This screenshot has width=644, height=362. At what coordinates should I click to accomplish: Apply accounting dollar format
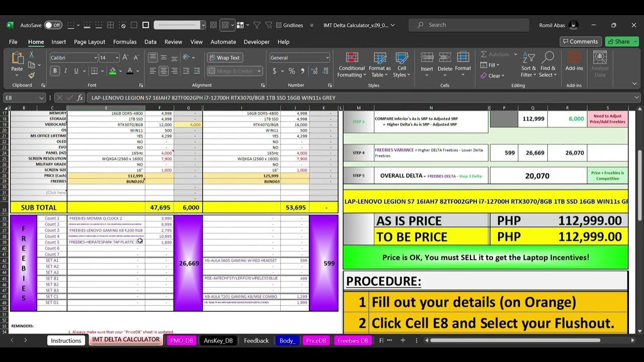click(x=275, y=71)
